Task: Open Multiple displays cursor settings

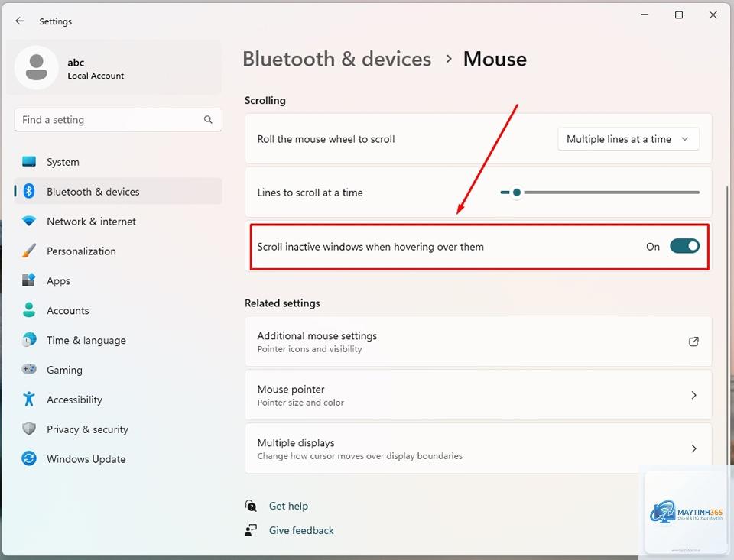Action: point(478,448)
